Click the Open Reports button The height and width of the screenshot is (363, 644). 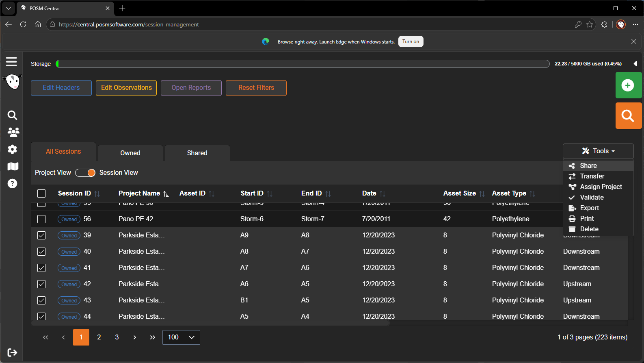(191, 88)
